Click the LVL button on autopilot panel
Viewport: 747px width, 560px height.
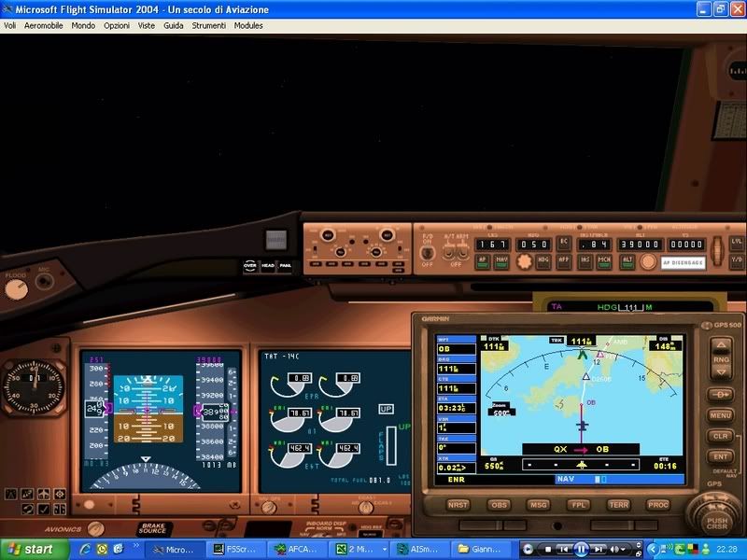pyautogui.click(x=737, y=243)
